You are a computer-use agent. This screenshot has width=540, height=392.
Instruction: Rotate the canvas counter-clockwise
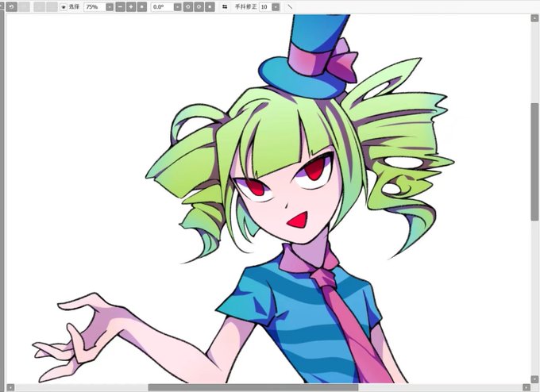coord(188,7)
